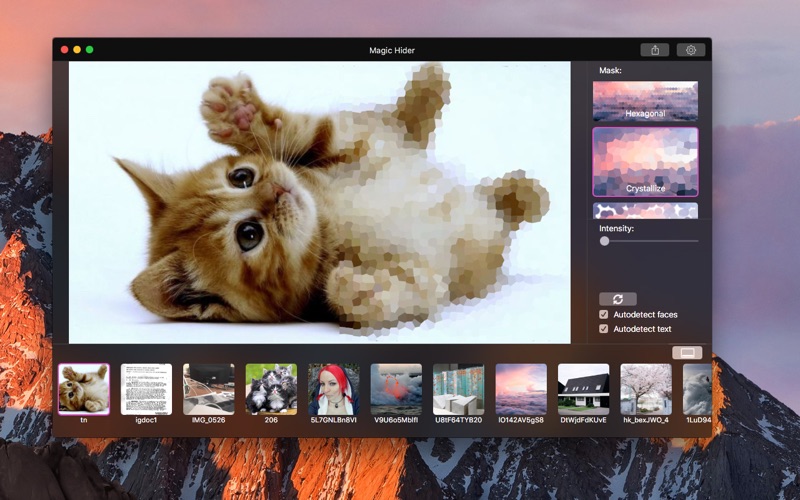Open settings via the gear icon
Screen dimensions: 800x500
pyautogui.click(x=690, y=50)
